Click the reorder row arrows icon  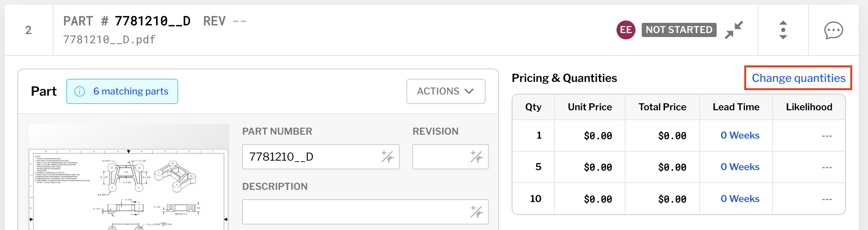point(783,30)
